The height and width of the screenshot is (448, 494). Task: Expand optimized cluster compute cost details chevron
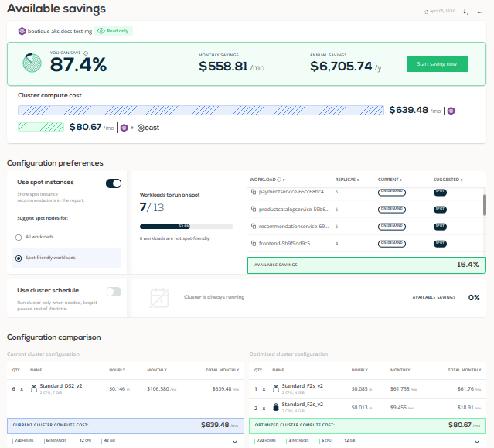[x=477, y=442]
